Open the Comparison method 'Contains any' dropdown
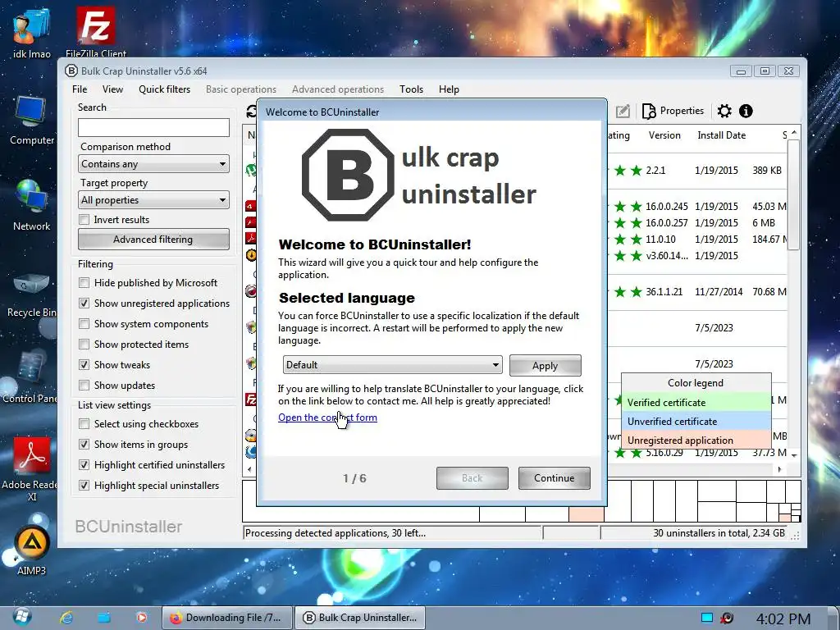The height and width of the screenshot is (630, 840). pyautogui.click(x=153, y=164)
